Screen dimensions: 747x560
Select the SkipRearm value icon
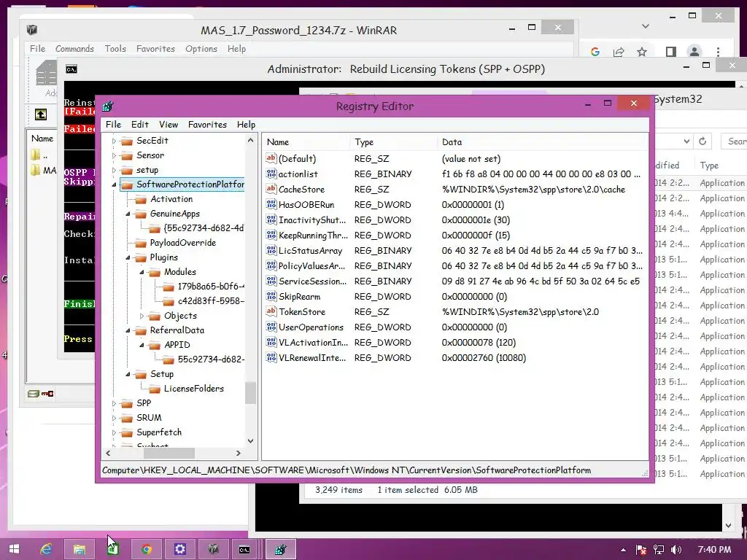click(271, 296)
